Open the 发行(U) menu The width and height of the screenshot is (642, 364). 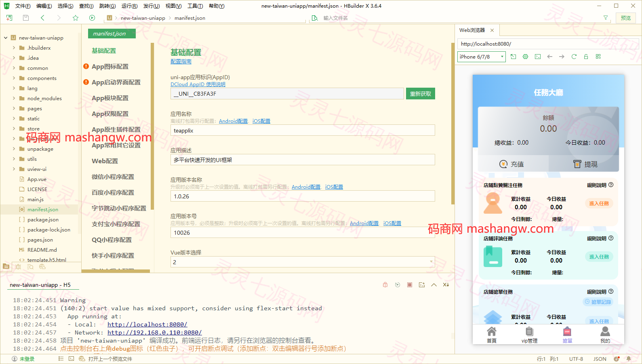(x=152, y=6)
